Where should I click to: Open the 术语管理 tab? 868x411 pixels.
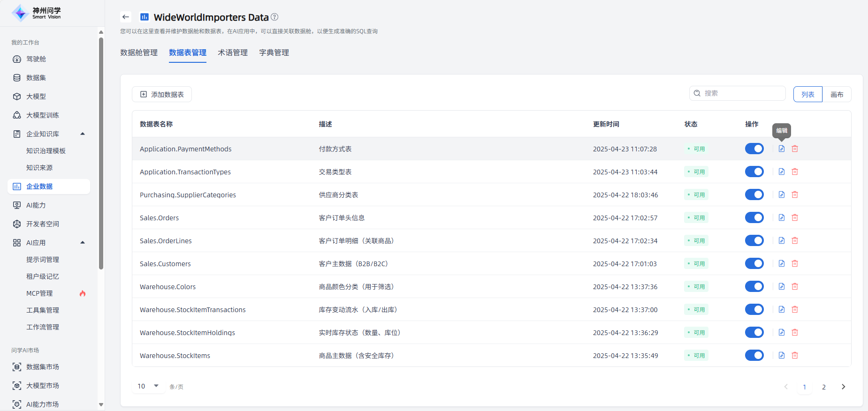(x=233, y=52)
